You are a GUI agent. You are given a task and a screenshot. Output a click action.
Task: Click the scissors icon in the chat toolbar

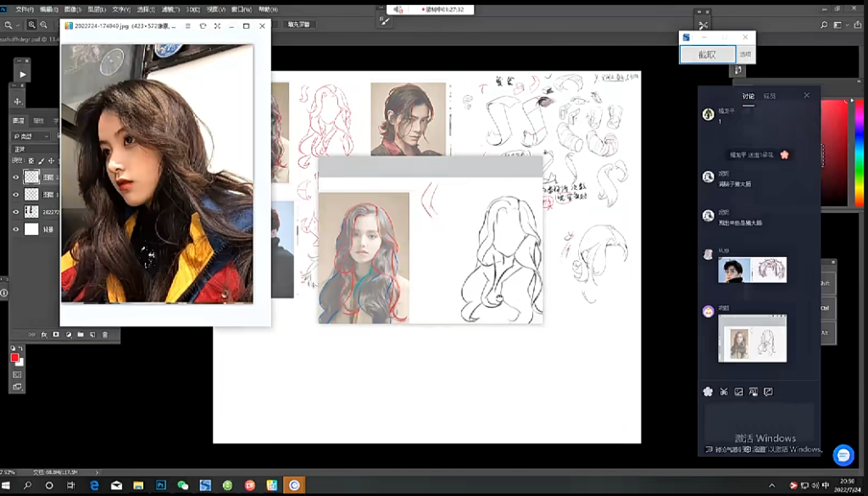(724, 392)
